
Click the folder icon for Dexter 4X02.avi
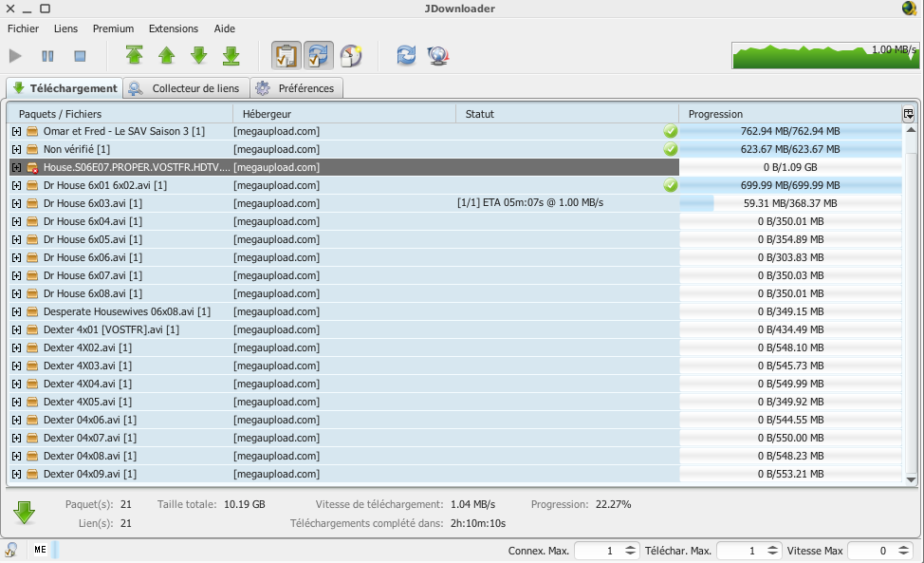tap(32, 347)
